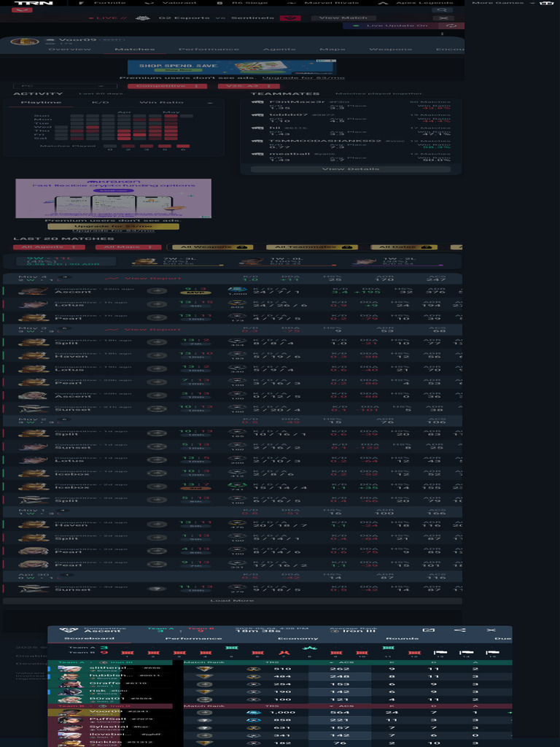The image size is (560, 747).
Task: Open the Competitive mode dropdown
Action: coord(168,86)
